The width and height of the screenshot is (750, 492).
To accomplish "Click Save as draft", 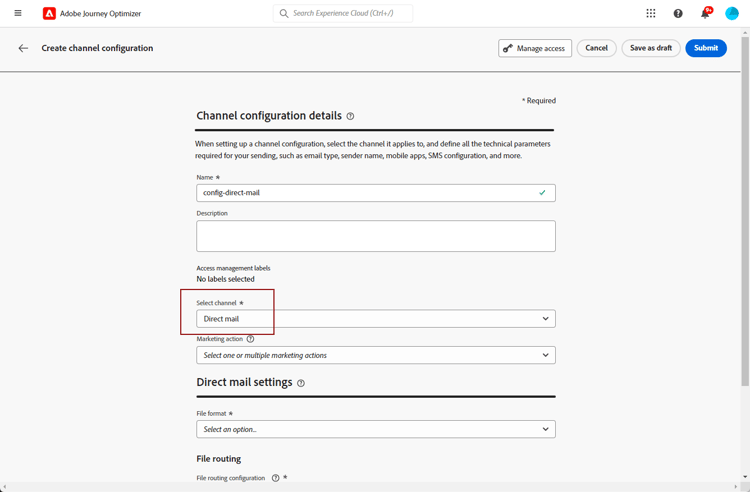I will pos(651,48).
